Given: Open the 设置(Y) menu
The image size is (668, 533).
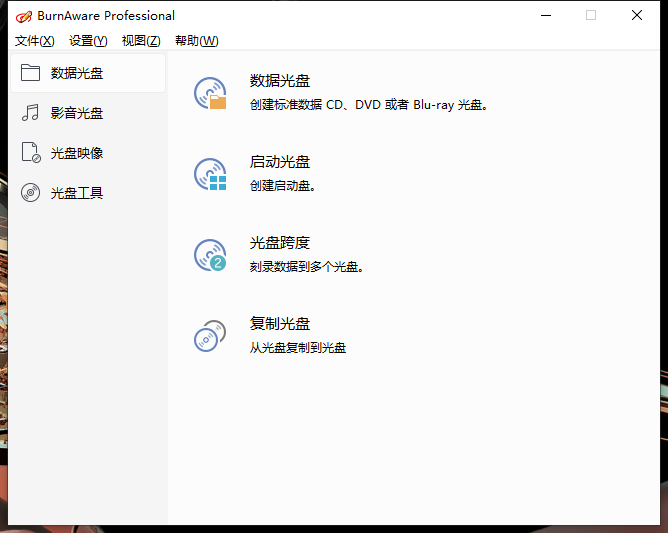Looking at the screenshot, I should point(88,41).
